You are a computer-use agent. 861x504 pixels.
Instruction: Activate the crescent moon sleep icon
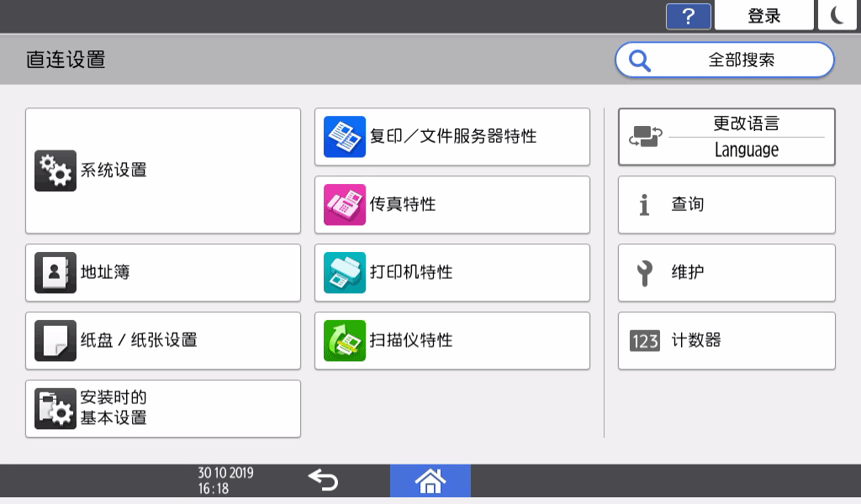coord(837,15)
